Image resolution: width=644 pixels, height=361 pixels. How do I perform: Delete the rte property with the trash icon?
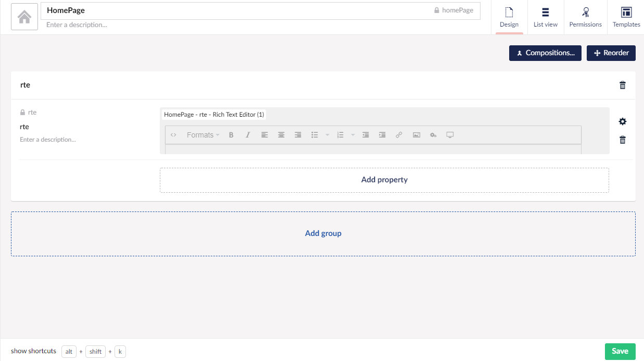(x=622, y=140)
